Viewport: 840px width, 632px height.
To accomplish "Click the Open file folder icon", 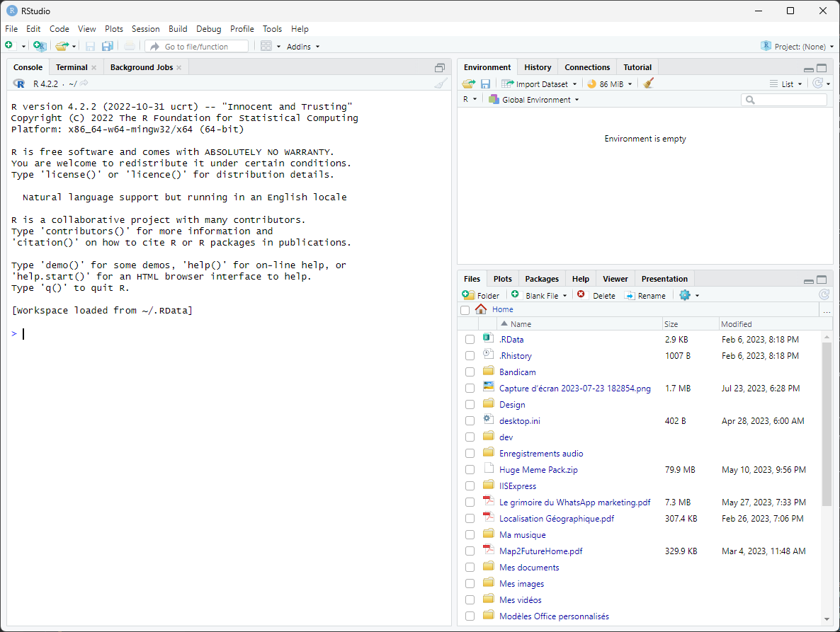I will tap(62, 46).
